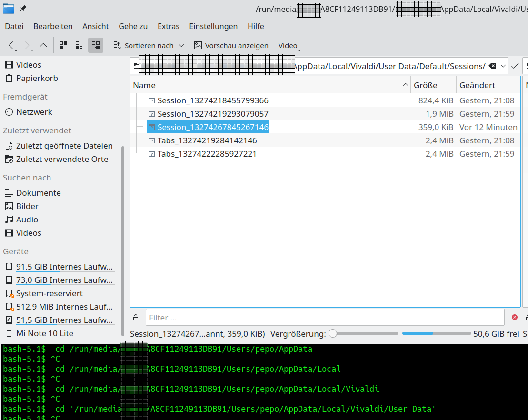Image resolution: width=528 pixels, height=420 pixels.
Task: Click the Filter text field
Action: pyautogui.click(x=325, y=317)
